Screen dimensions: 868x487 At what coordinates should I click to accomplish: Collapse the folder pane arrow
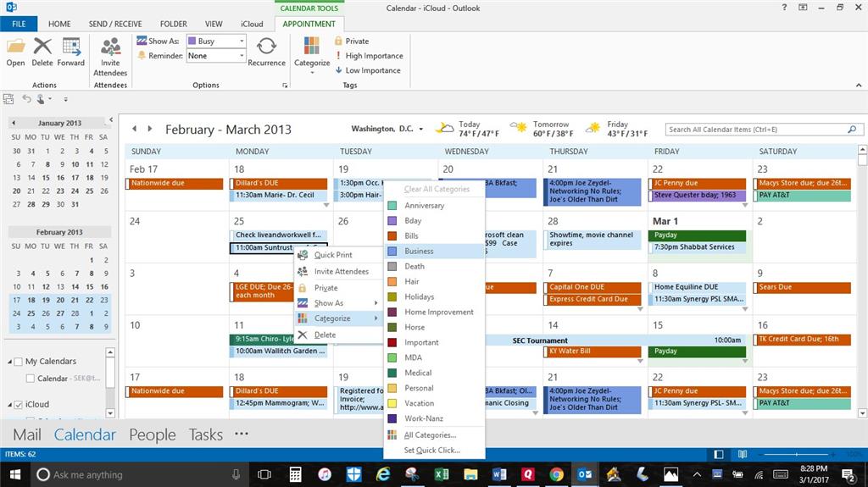(111, 119)
